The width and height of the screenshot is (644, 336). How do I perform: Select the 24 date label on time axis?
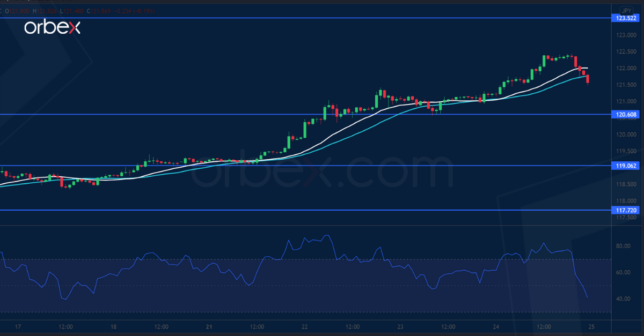tap(497, 326)
